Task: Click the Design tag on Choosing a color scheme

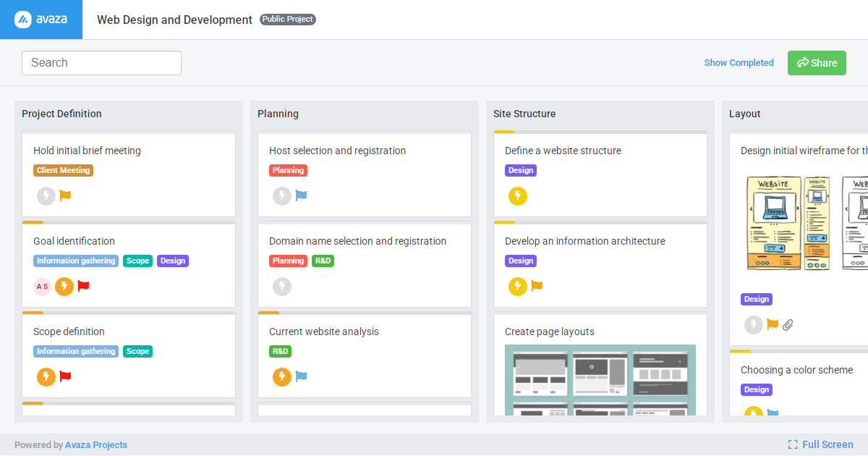Action: click(x=757, y=390)
